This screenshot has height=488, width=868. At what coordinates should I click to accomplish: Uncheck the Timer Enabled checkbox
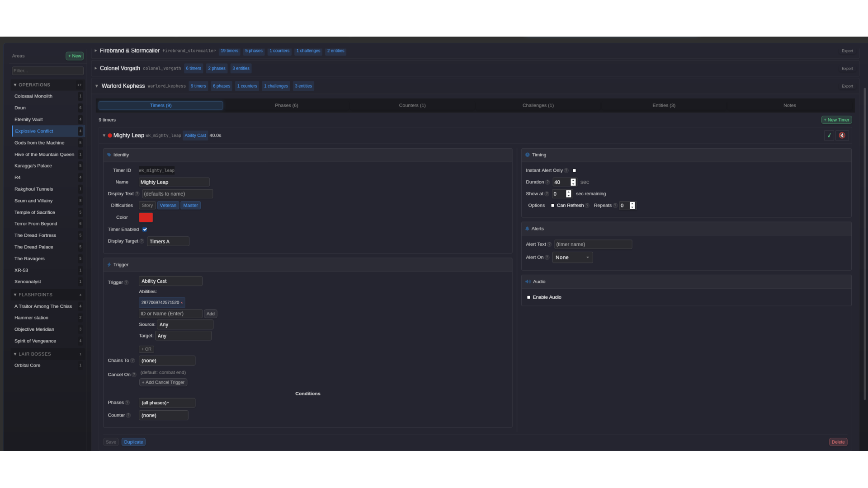point(145,229)
